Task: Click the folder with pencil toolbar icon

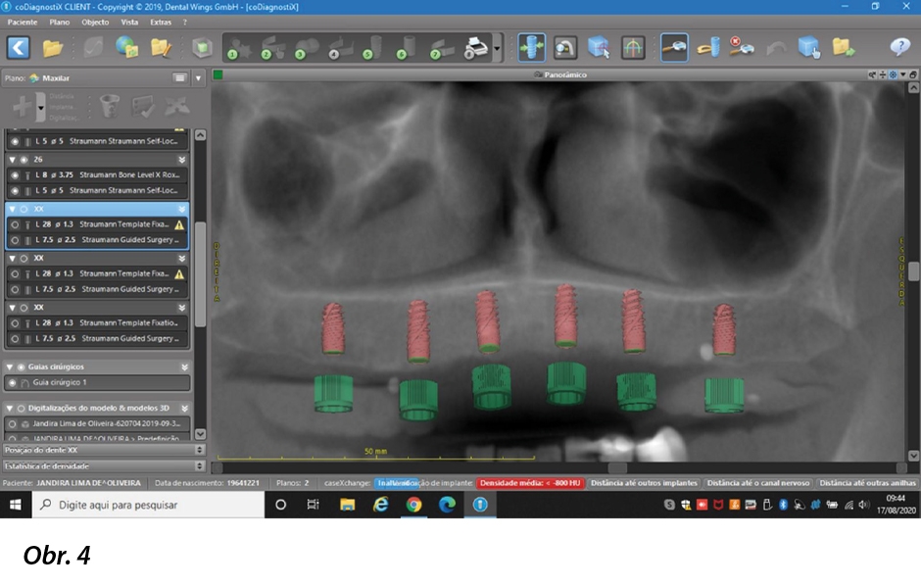Action: [161, 48]
